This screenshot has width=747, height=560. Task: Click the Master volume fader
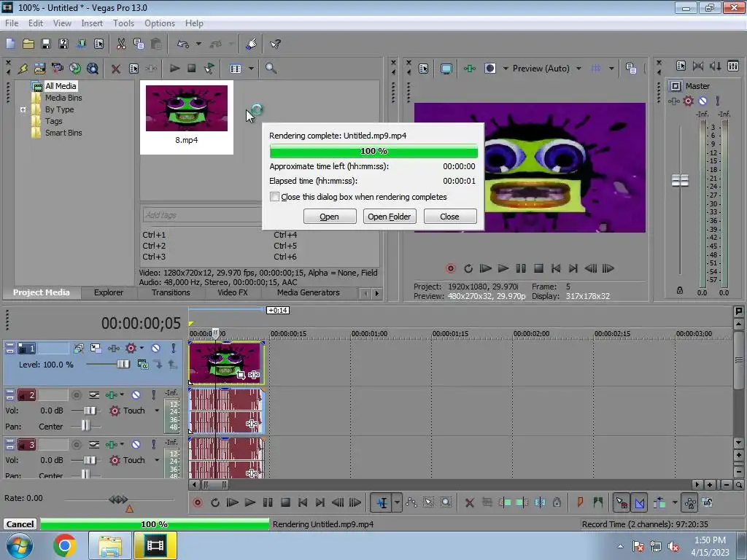point(680,180)
